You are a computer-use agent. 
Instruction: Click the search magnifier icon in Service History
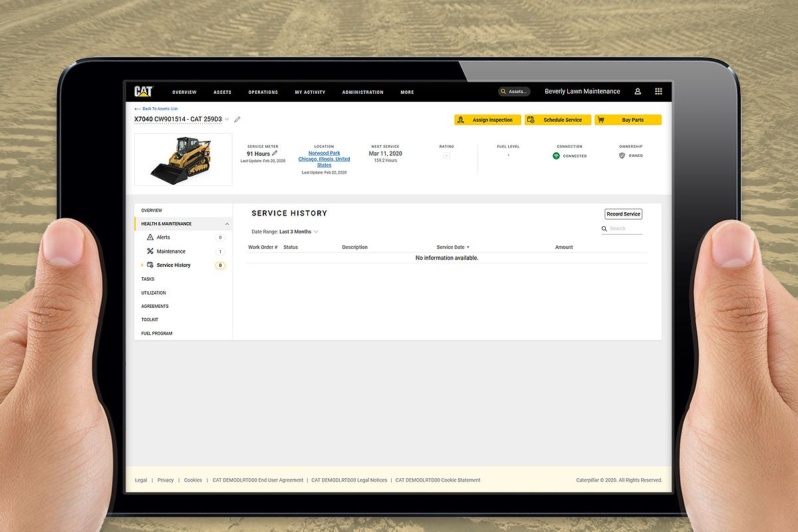coord(604,229)
